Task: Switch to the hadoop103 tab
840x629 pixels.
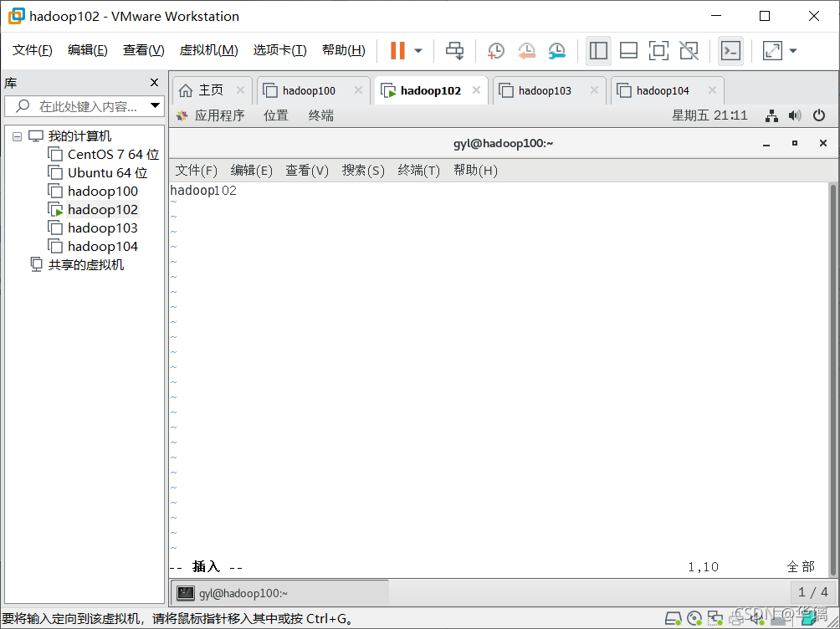Action: [543, 89]
